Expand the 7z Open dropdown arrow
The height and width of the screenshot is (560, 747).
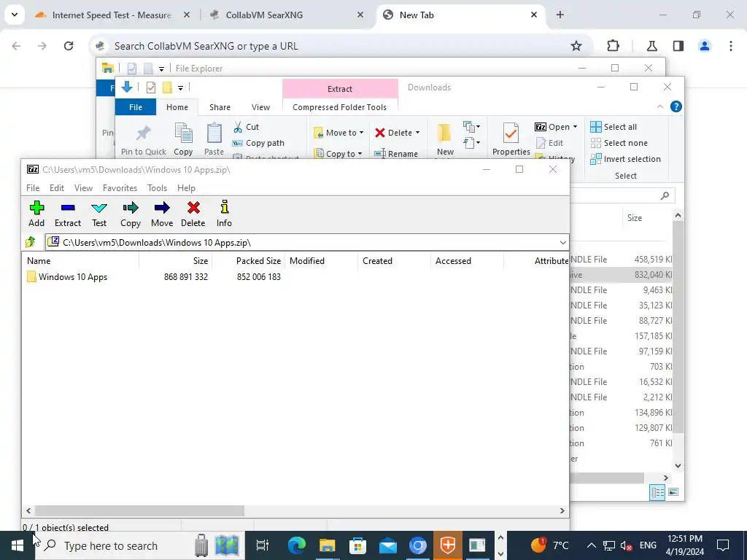[x=575, y=127]
